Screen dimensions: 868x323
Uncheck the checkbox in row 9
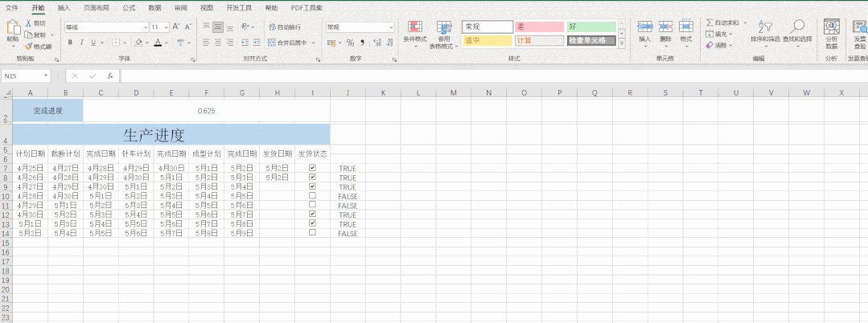[x=312, y=186]
